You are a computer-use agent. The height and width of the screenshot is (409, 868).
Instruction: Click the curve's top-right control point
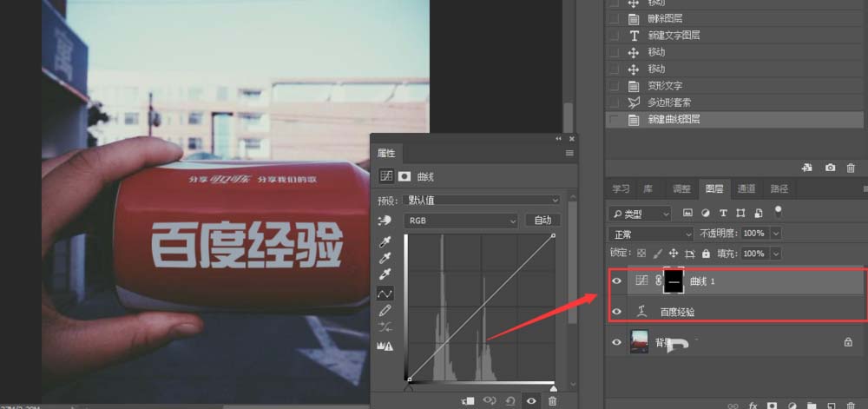point(553,236)
